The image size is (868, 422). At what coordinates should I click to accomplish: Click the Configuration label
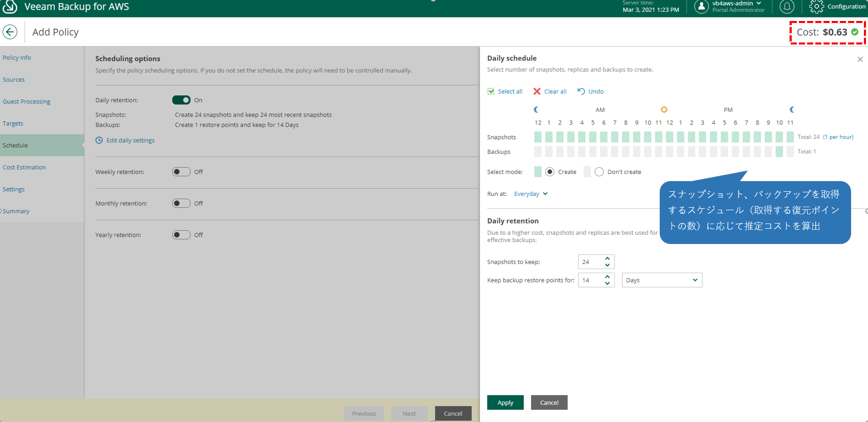click(847, 7)
